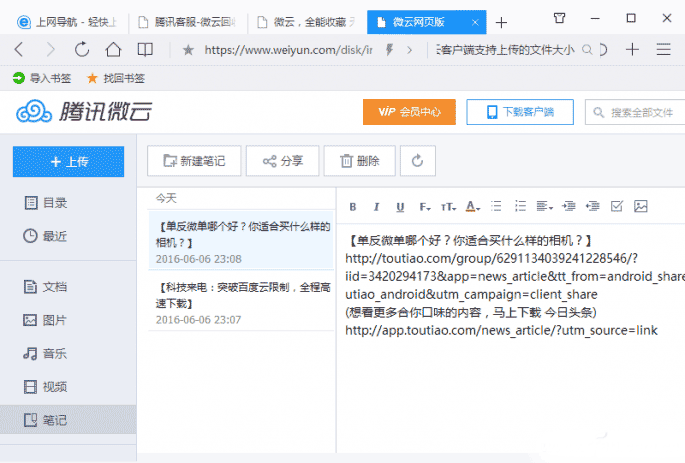Image resolution: width=685 pixels, height=463 pixels.
Task: Open the font size TT dropdown
Action: (x=448, y=207)
